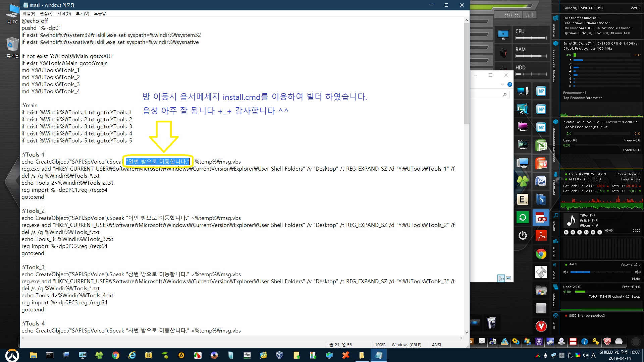This screenshot has height=362, width=644.
Task: Open the Word document icon in the dock
Action: 541,182
